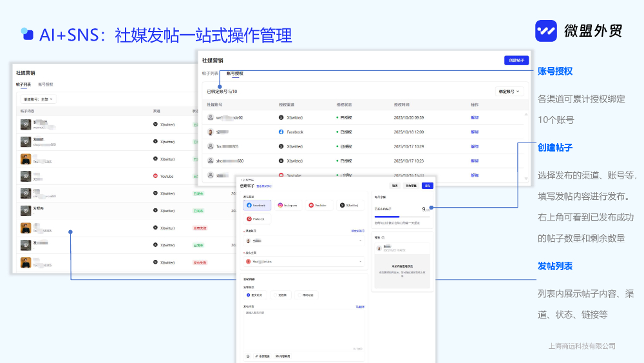Click the 已发布 status badge in 发视频 row
Viewport: 644px width, 363px height.
point(198,210)
